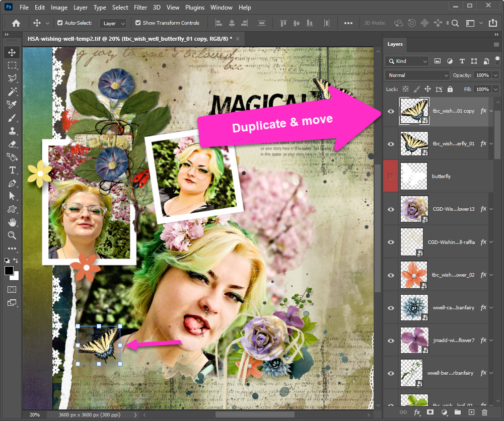Click the Home icon in options bar
This screenshot has height=421, width=504.
[16, 23]
